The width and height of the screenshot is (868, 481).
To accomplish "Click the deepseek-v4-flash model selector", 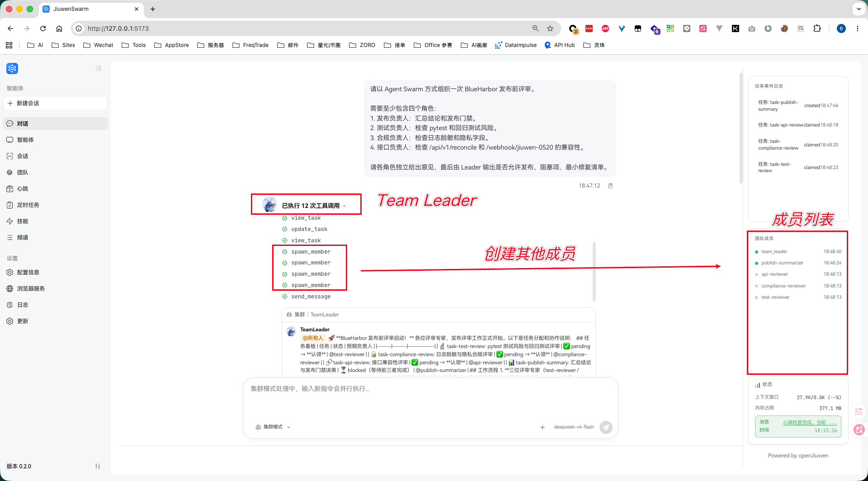I will [574, 427].
